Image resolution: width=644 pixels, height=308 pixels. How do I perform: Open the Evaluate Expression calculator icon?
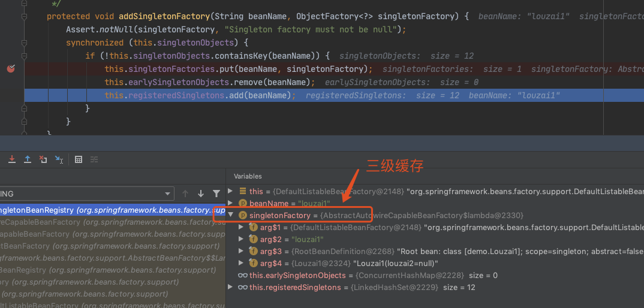pyautogui.click(x=79, y=159)
